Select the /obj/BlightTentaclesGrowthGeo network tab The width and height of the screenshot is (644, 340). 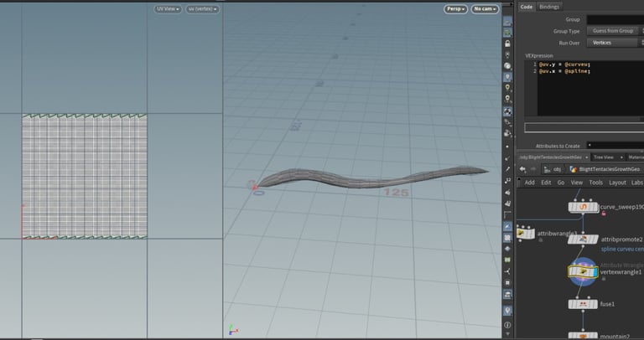[x=550, y=157]
